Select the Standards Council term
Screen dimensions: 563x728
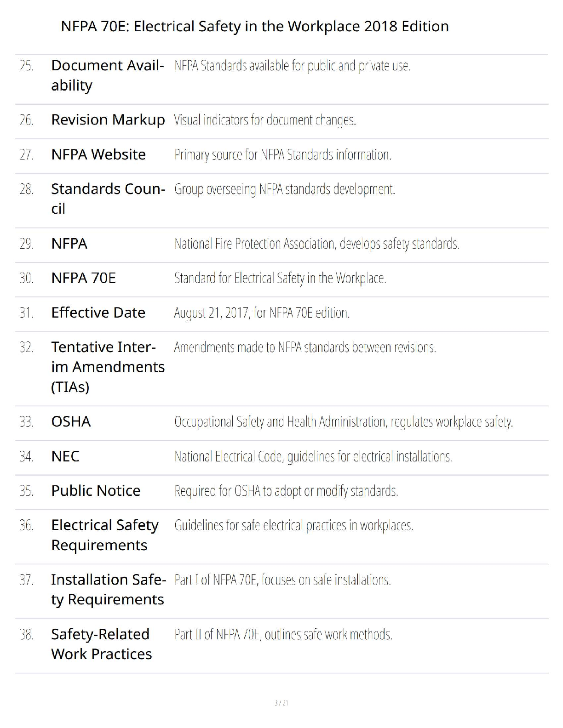108,199
